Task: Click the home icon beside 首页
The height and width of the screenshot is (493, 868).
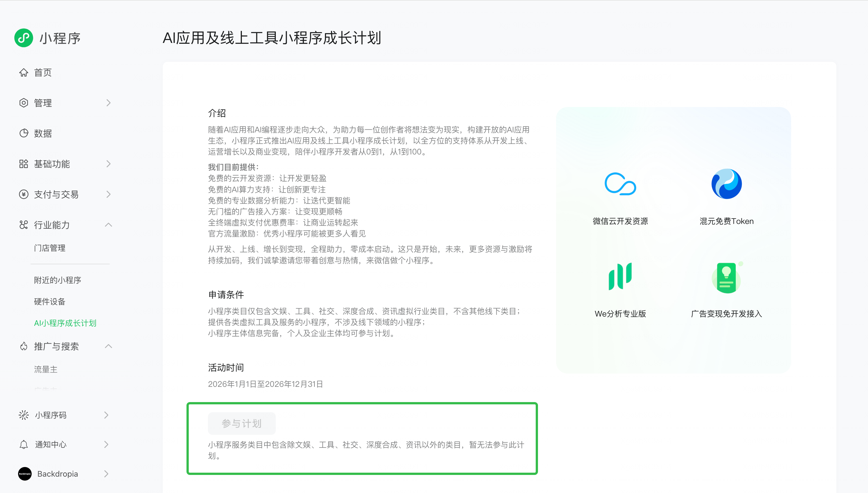Action: tap(23, 73)
